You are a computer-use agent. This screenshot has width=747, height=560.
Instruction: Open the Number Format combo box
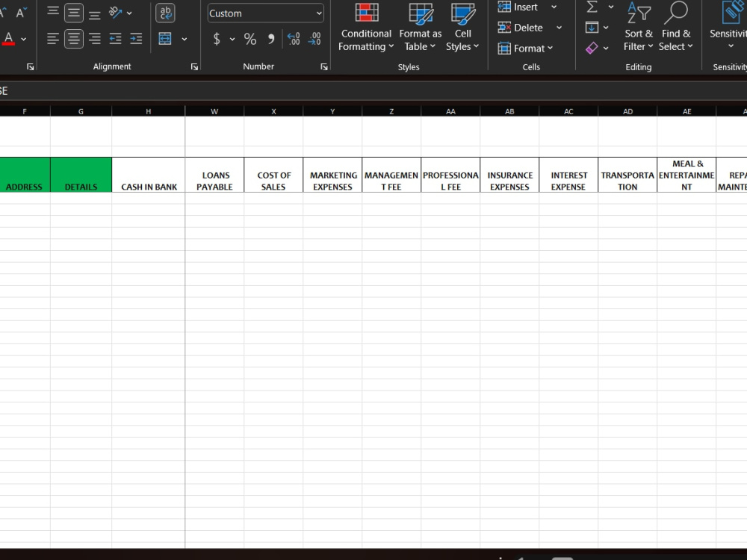click(x=266, y=13)
